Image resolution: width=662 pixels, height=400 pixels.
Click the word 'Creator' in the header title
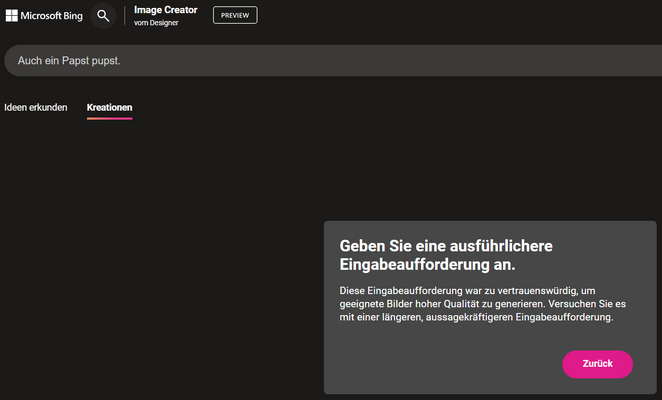click(181, 10)
